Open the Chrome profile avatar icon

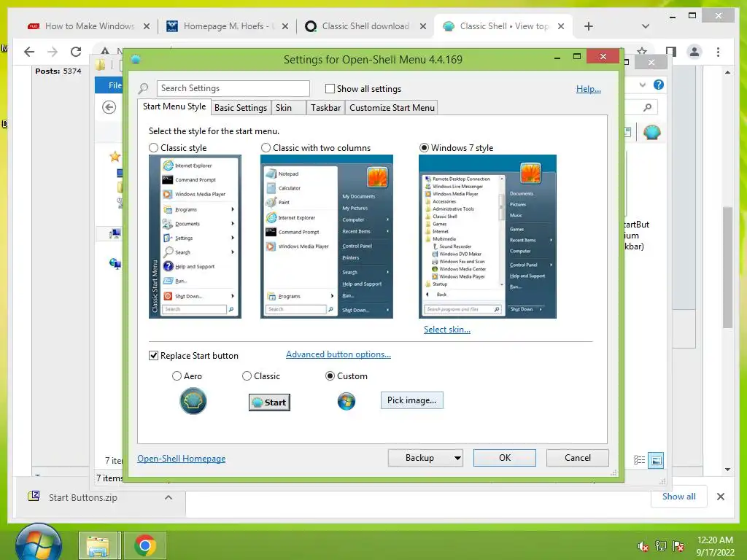[x=694, y=52]
